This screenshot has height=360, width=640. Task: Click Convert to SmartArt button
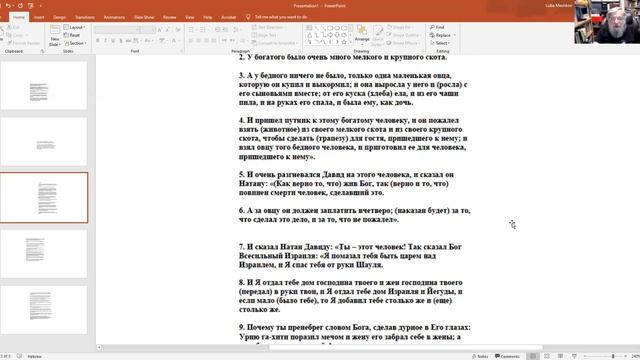274,43
